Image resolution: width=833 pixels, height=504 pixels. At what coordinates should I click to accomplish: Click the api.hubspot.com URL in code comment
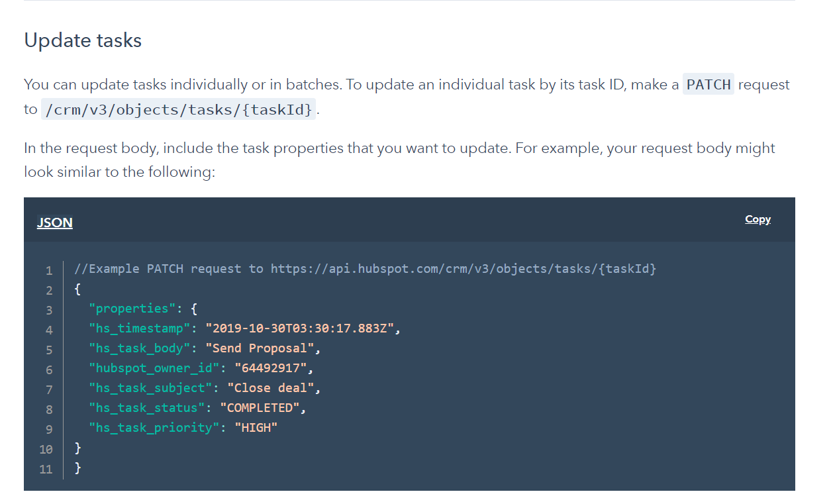464,269
